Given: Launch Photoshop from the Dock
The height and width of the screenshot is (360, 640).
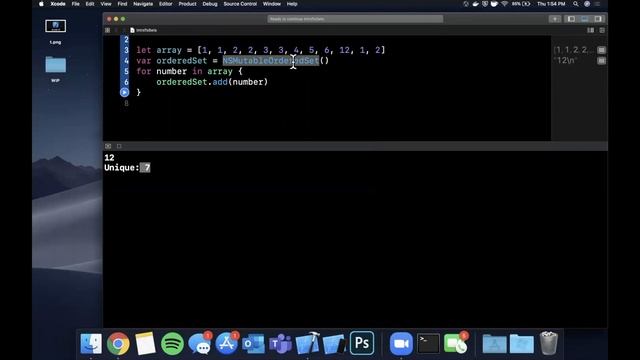Looking at the screenshot, I should pos(362,343).
